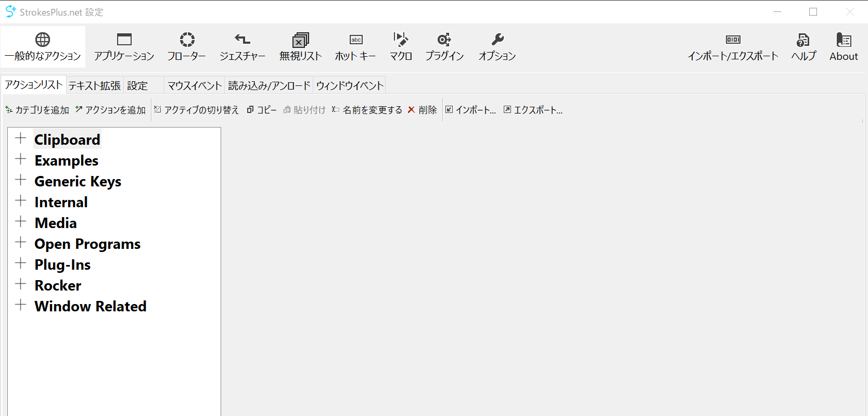Close the StrokesPlus.net settings window
868x416 pixels.
click(850, 11)
